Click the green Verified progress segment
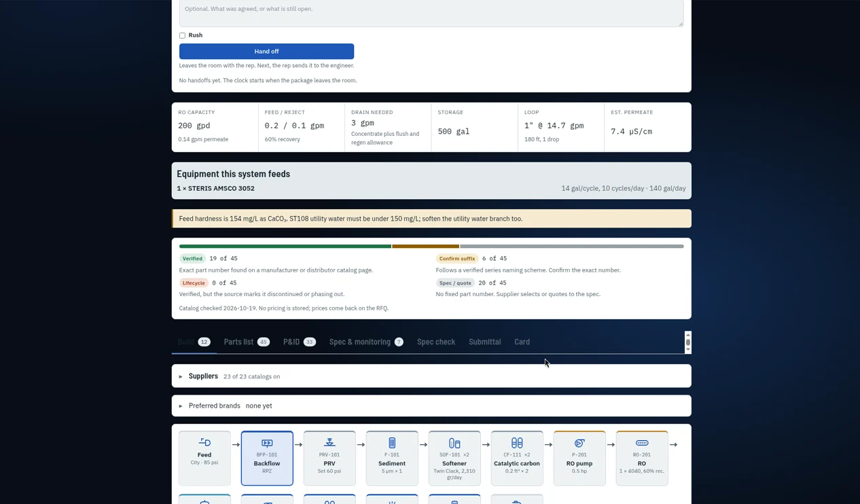 tap(285, 246)
